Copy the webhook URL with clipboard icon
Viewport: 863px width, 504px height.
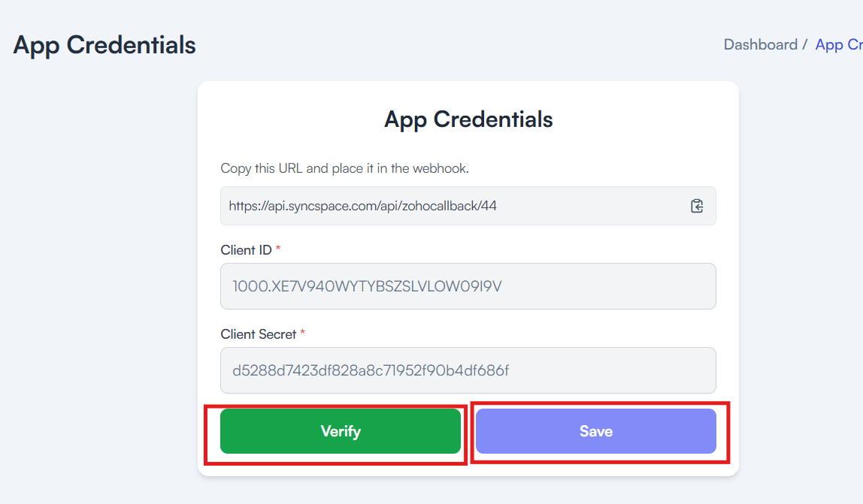pos(697,206)
